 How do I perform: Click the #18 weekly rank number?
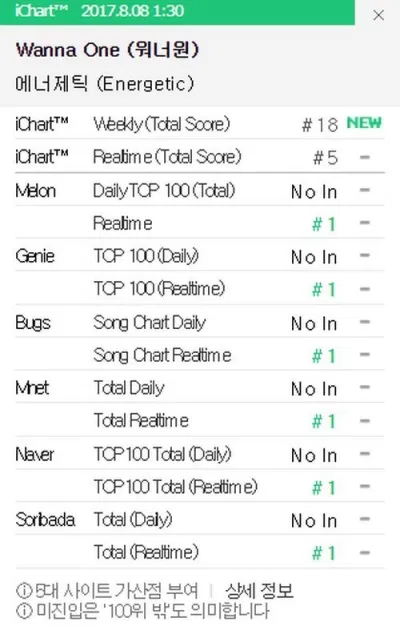coord(320,125)
